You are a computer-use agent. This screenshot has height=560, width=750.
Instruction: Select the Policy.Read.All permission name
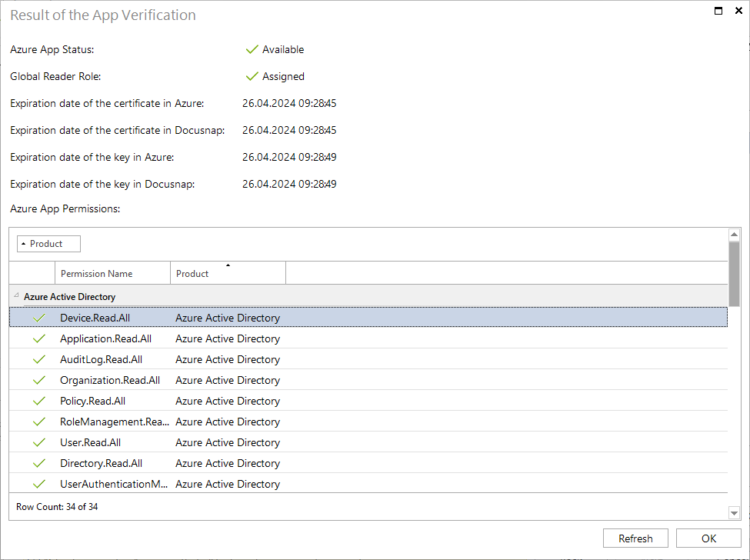click(x=93, y=402)
